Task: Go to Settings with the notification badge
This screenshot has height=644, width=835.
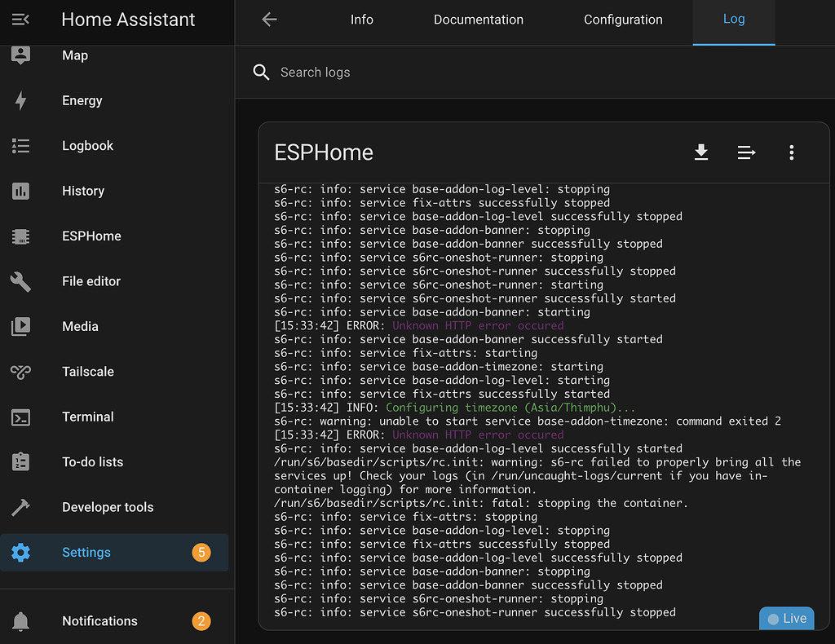Action: click(x=86, y=552)
